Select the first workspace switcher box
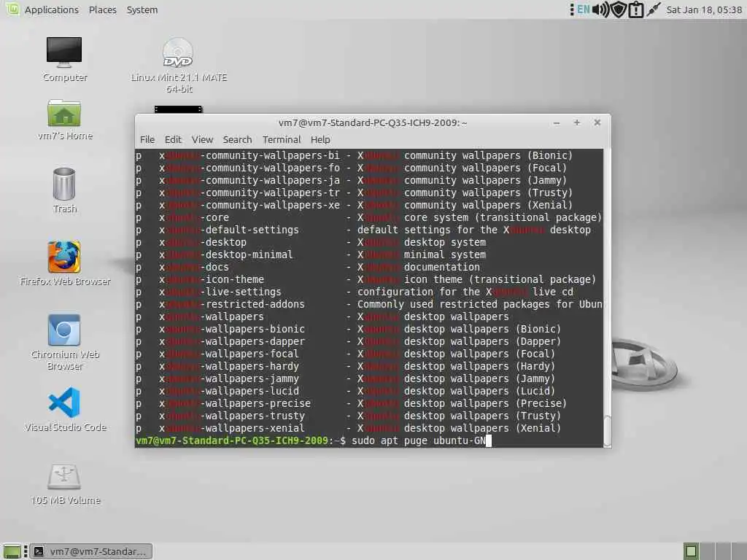 (691, 551)
